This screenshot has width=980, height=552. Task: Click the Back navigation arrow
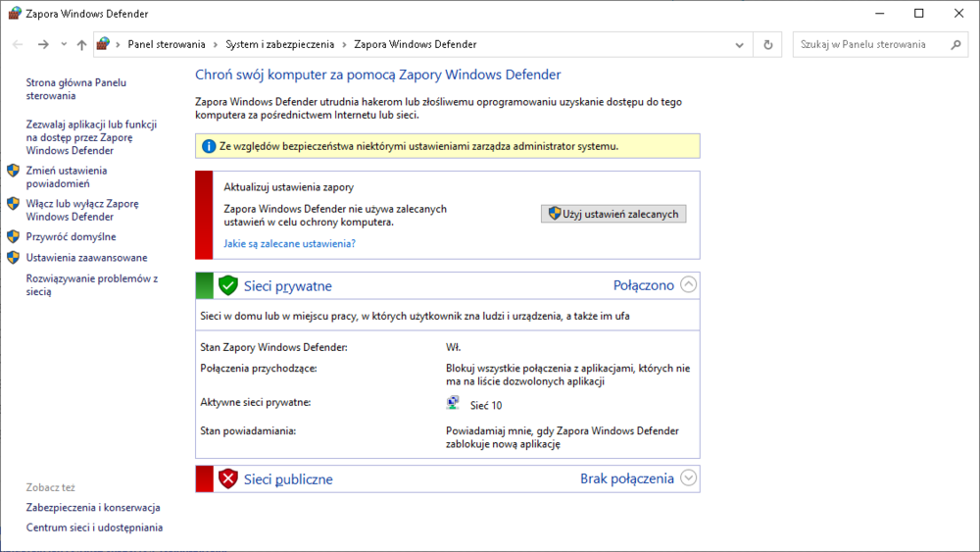[18, 44]
